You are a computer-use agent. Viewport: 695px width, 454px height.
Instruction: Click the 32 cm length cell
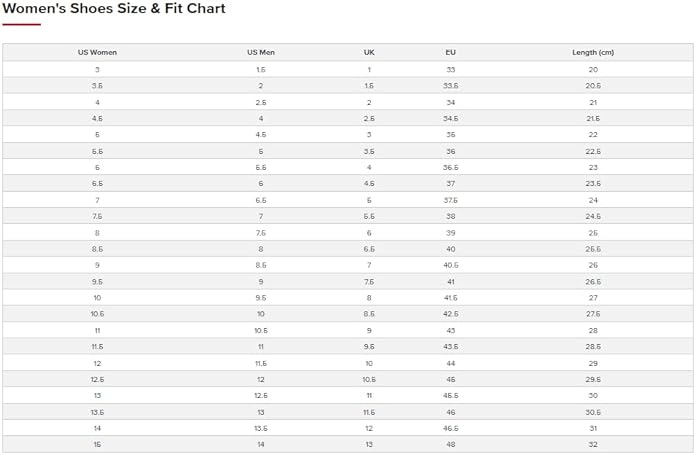592,444
